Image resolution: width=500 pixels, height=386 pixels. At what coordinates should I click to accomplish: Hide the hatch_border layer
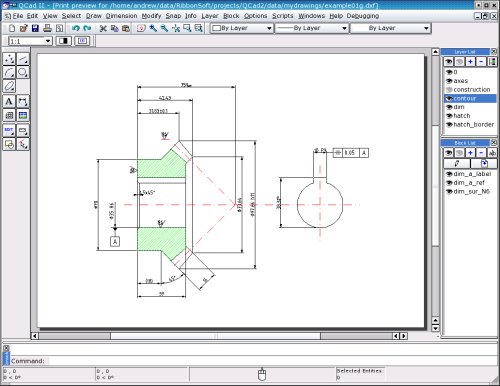449,124
